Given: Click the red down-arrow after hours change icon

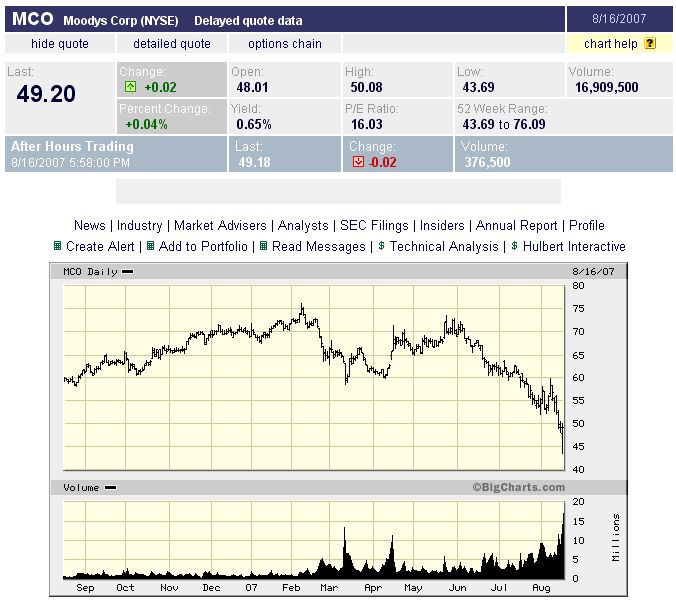Looking at the screenshot, I should click(x=358, y=162).
